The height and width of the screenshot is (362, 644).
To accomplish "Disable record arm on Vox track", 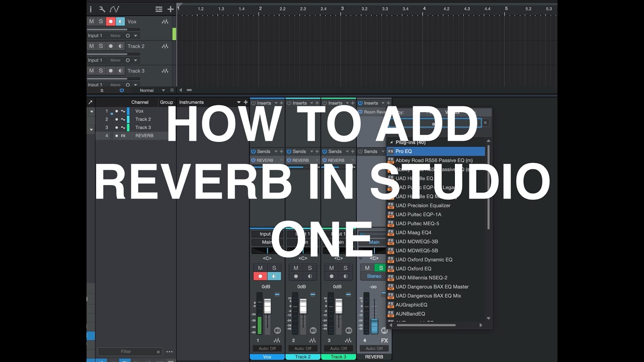I will [111, 22].
